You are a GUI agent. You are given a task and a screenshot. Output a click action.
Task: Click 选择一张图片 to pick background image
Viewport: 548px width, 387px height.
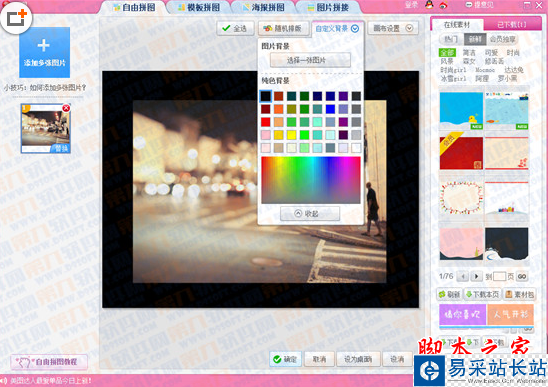(310, 60)
